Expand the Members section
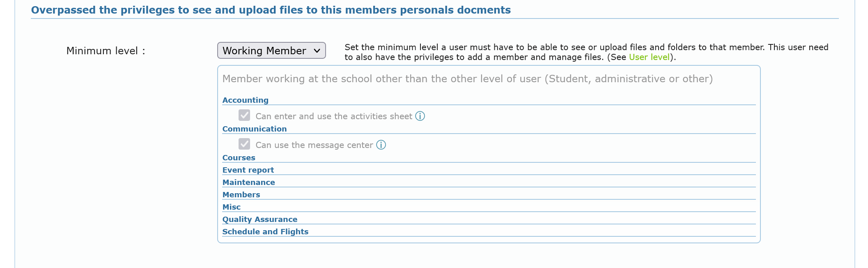This screenshot has width=868, height=268. point(241,195)
